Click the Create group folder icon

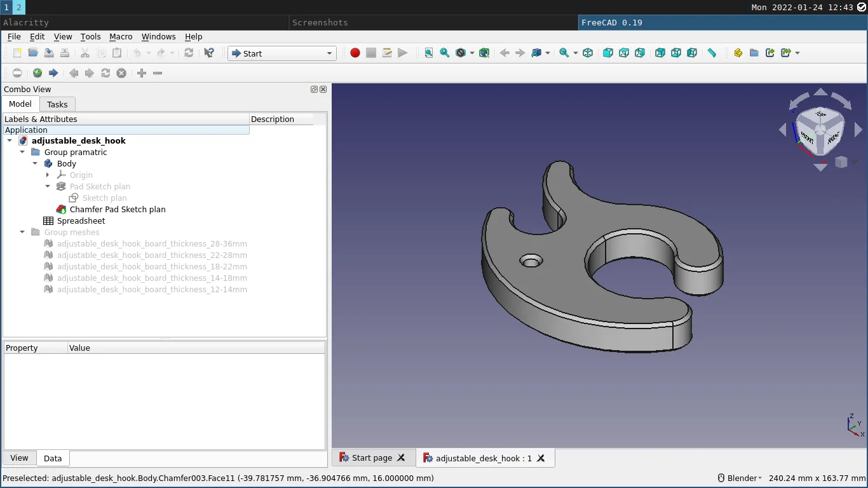click(x=754, y=53)
